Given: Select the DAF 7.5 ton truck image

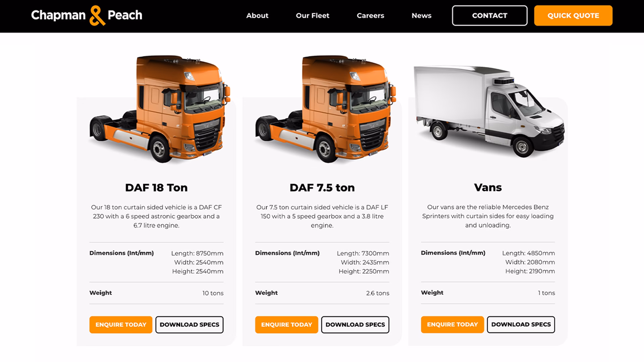Looking at the screenshot, I should [326, 109].
